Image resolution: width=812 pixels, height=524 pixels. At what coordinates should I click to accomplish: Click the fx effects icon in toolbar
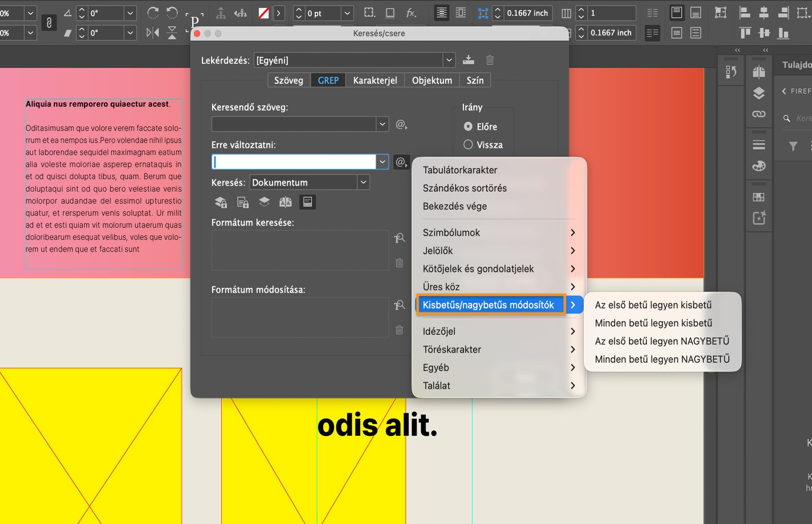[x=411, y=13]
